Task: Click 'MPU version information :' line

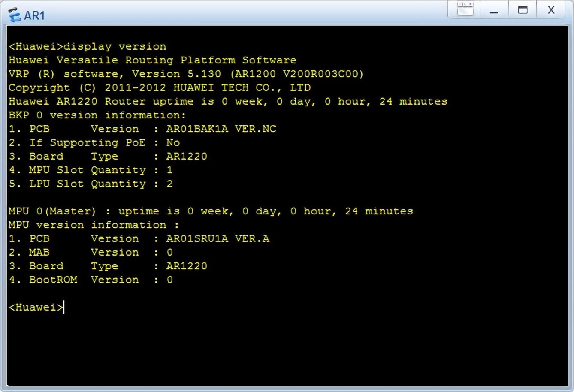Action: click(x=94, y=225)
